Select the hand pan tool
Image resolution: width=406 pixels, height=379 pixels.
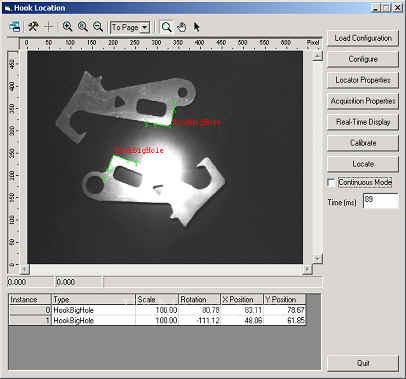point(181,27)
